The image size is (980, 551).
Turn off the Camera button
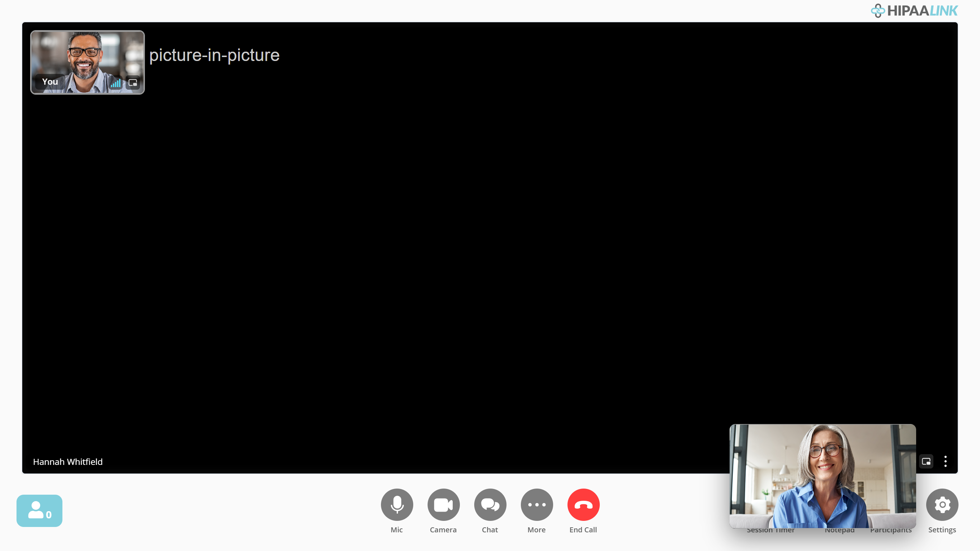(444, 505)
